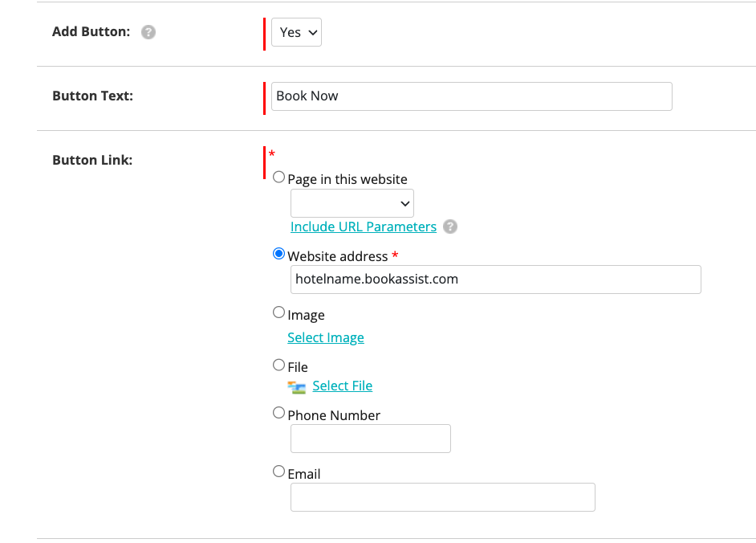Image resolution: width=756 pixels, height=543 pixels.
Task: Click the Phone Number input field
Action: [x=371, y=439]
